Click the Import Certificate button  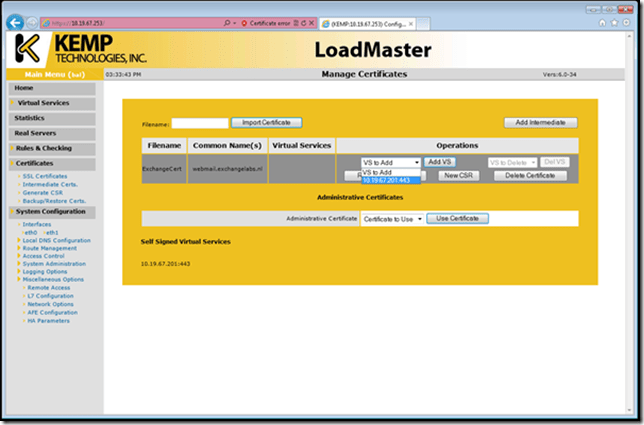[267, 123]
